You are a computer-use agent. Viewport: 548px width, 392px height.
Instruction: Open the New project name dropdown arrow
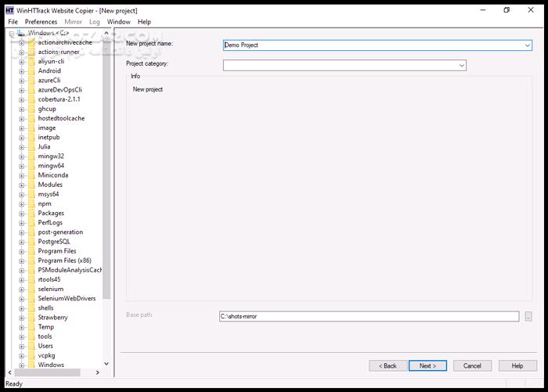[x=528, y=45]
